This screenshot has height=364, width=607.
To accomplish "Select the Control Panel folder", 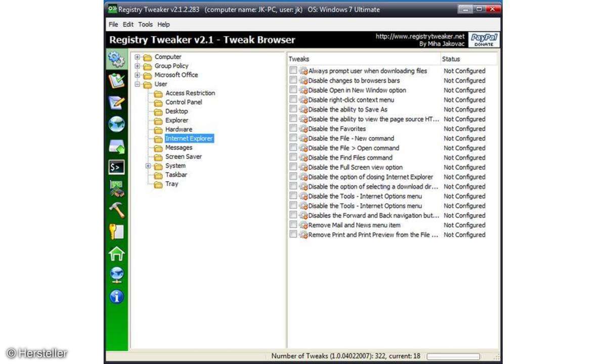I will (184, 102).
